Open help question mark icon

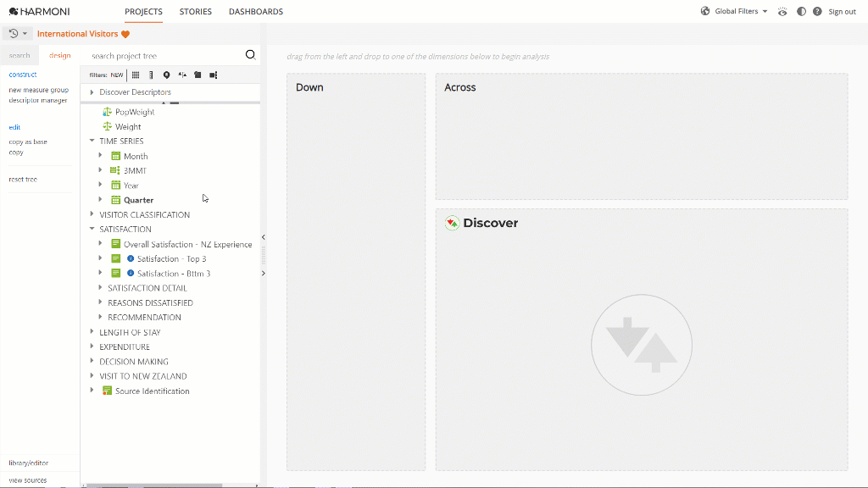(x=817, y=12)
